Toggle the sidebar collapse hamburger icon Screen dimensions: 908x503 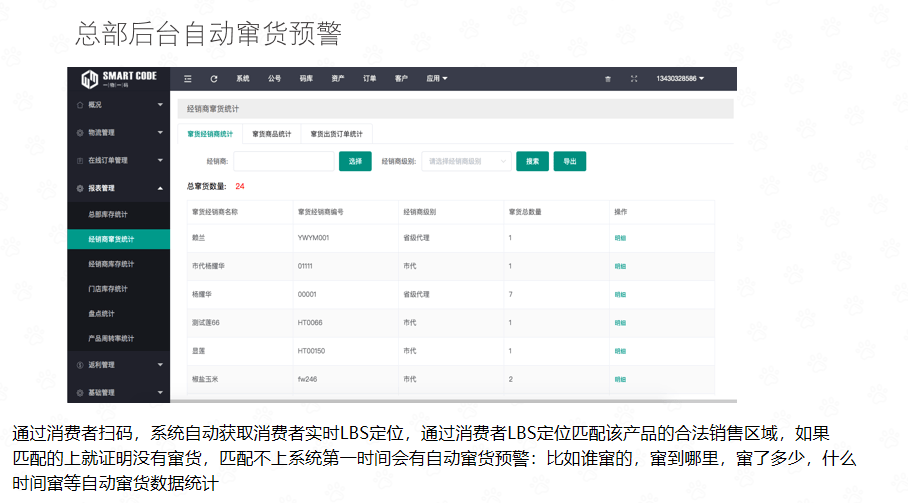point(187,78)
